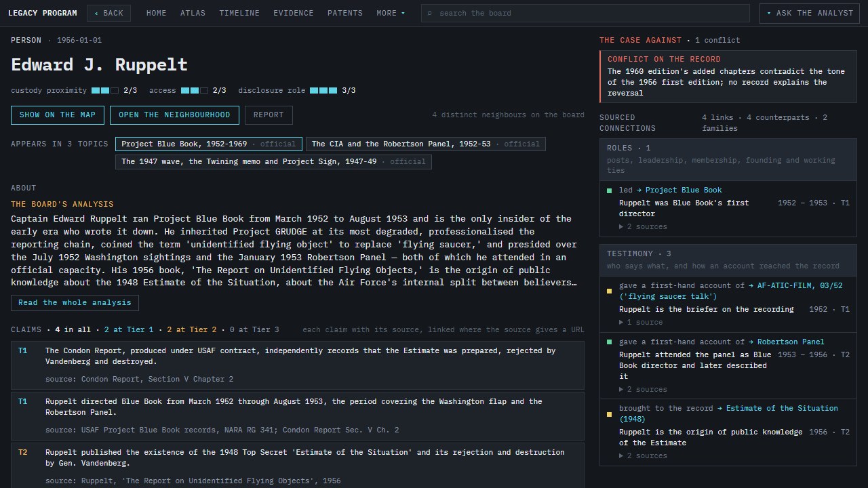This screenshot has width=868, height=488.
Task: Click the LEGACY PROGRAM logo
Action: [x=43, y=13]
